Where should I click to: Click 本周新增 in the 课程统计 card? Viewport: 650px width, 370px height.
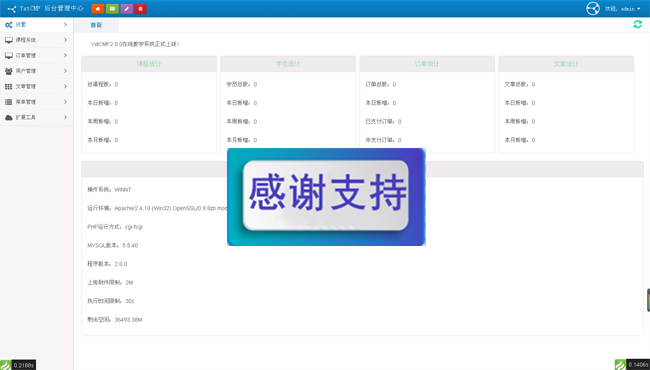102,122
